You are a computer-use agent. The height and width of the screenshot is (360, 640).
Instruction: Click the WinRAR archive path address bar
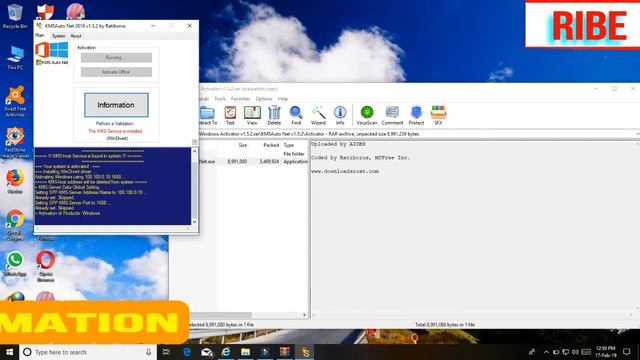point(418,134)
